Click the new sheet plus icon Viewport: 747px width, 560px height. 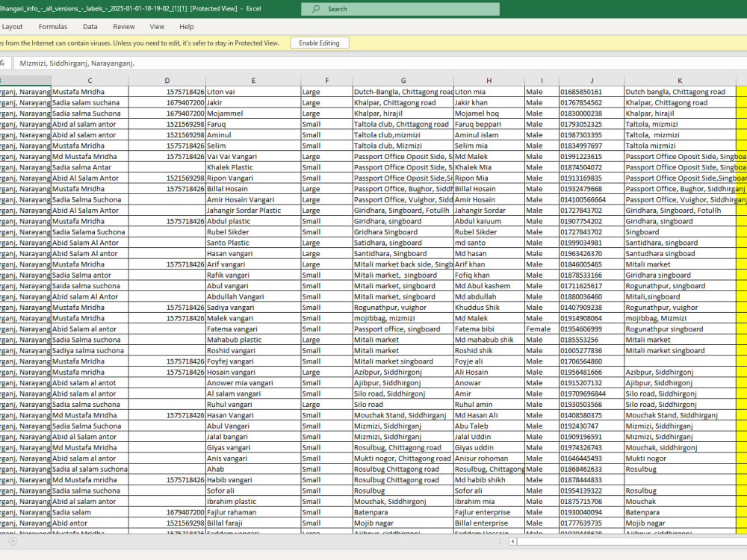13,541
